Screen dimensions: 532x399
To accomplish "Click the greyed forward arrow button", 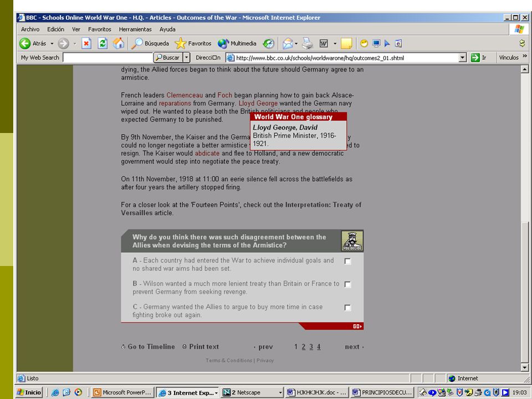I will 63,43.
